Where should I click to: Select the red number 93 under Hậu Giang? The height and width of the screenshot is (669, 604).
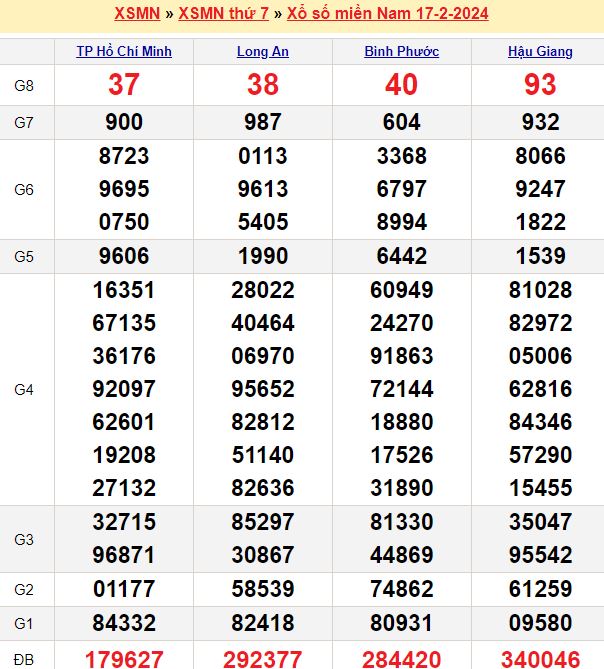(540, 85)
